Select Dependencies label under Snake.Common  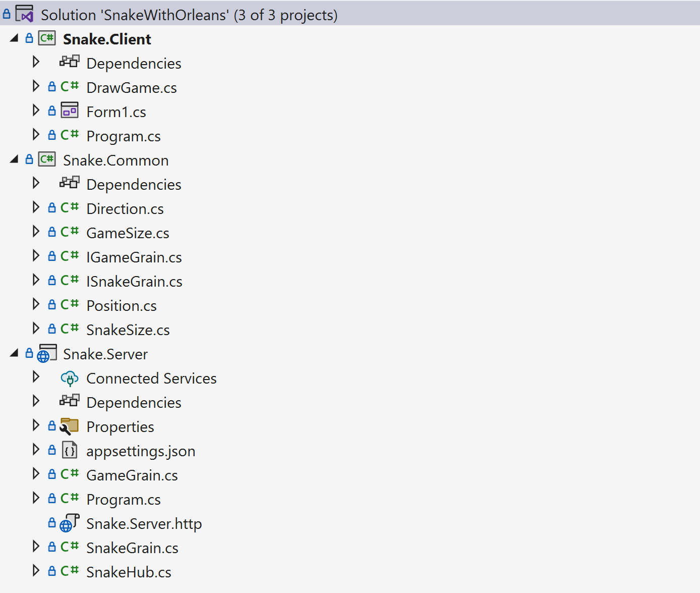pos(134,185)
